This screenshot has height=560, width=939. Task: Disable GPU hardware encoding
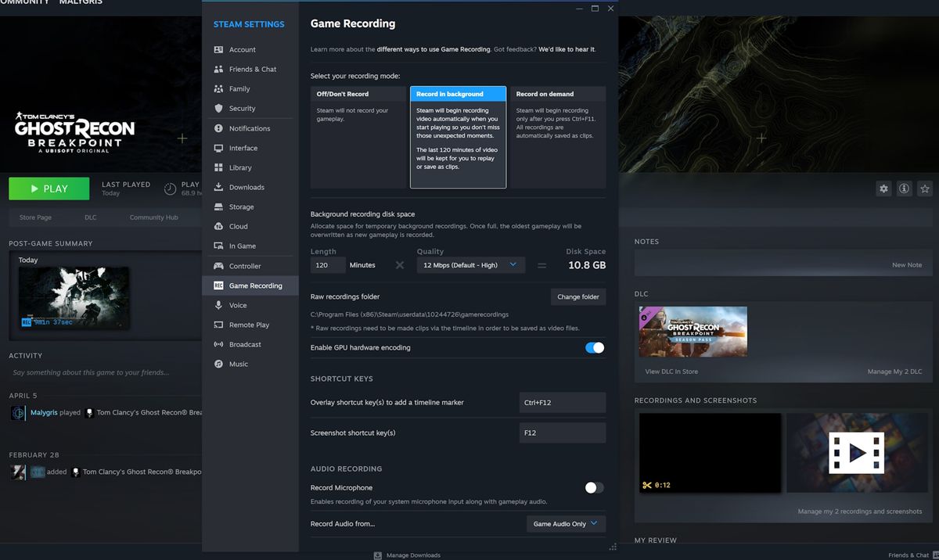tap(594, 347)
